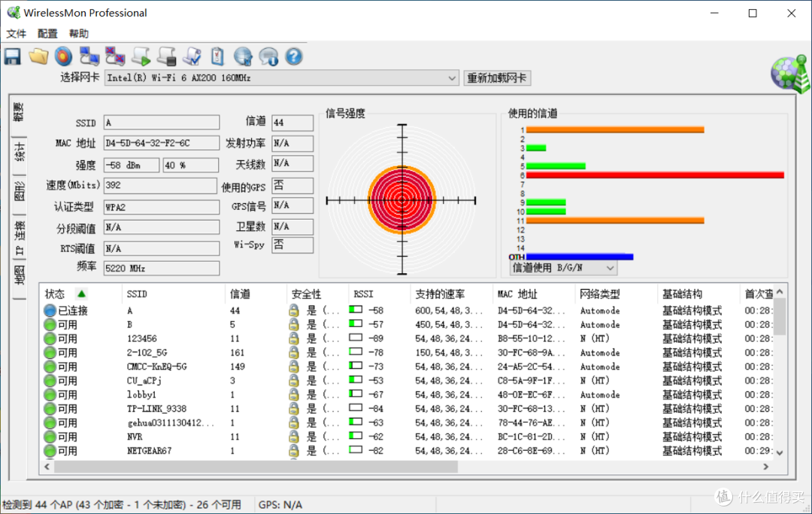This screenshot has width=812, height=514.
Task: Switch to the IP 连接 side tab
Action: (19, 237)
